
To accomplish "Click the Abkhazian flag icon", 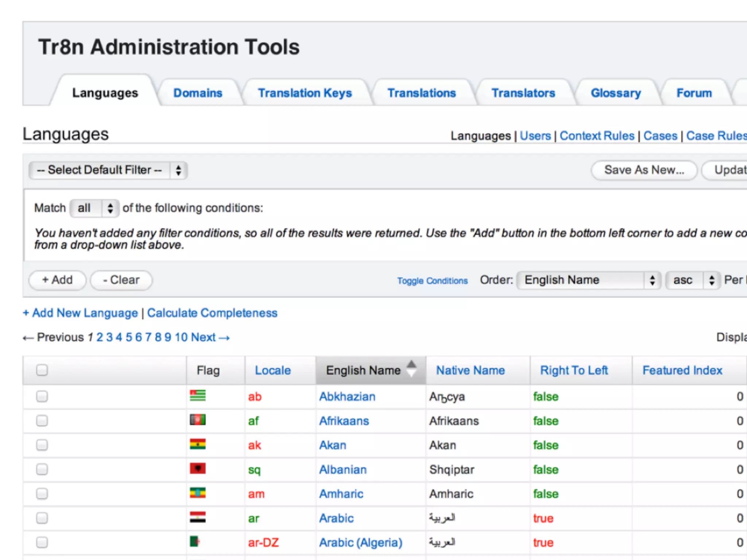I will pos(198,396).
